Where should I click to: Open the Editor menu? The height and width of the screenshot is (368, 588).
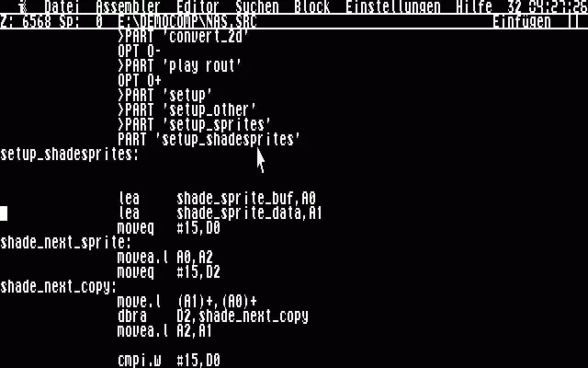198,6
